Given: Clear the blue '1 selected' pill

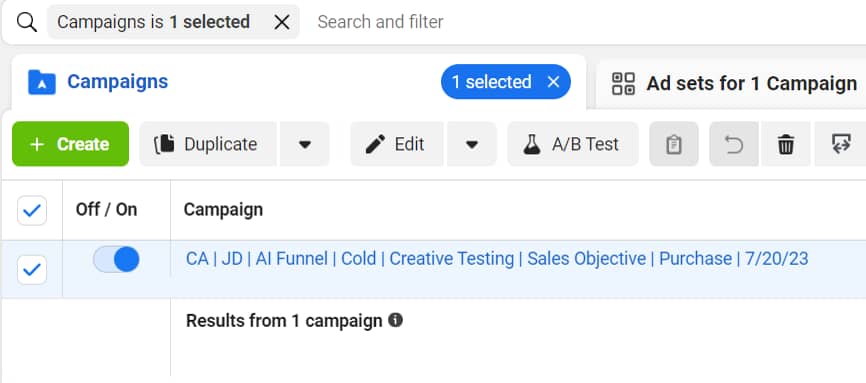Looking at the screenshot, I should 553,82.
